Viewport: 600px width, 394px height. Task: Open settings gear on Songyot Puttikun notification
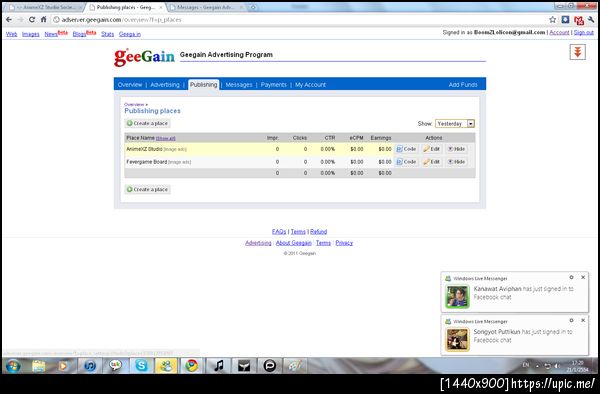click(x=571, y=320)
